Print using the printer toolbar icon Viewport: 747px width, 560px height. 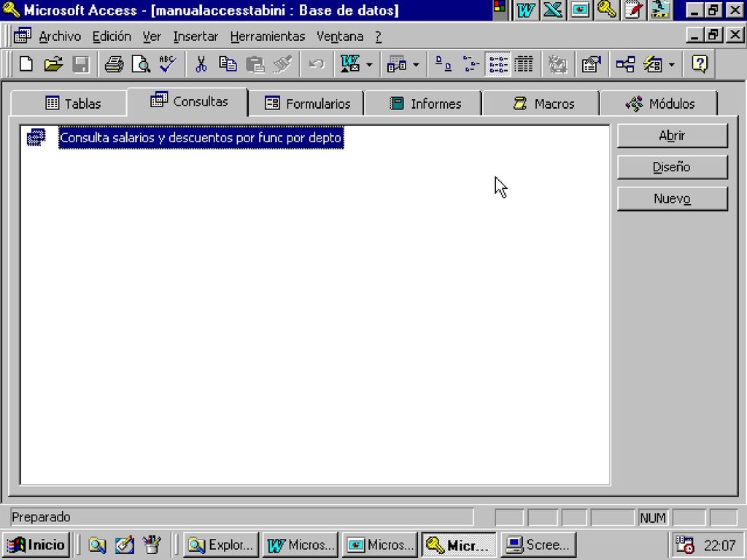(114, 64)
